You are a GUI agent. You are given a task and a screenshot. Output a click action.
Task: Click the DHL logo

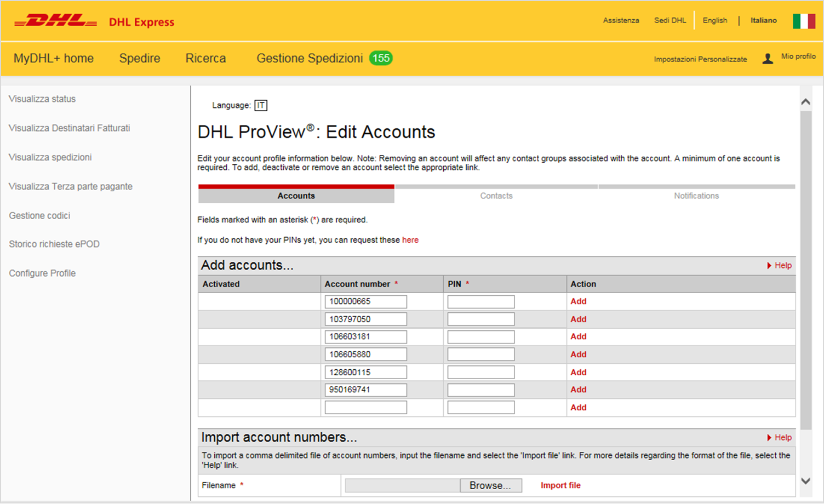(x=55, y=21)
